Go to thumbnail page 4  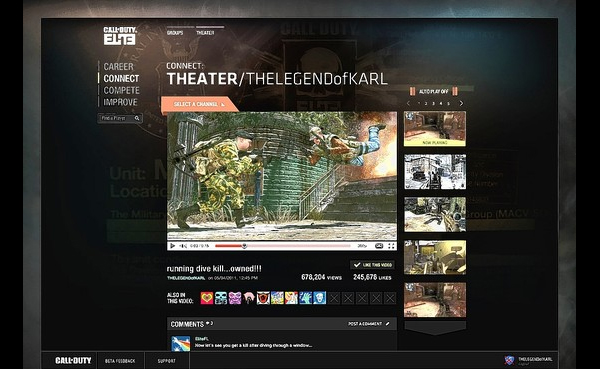[441, 103]
